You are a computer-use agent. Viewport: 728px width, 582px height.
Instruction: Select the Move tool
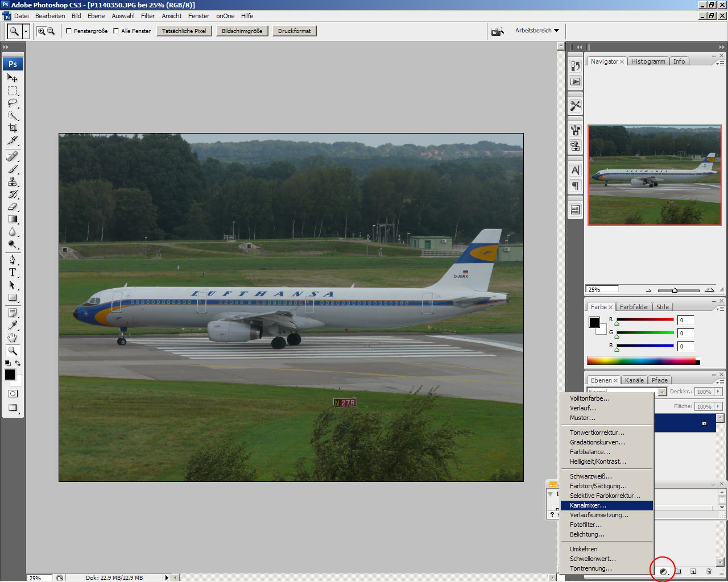[13, 78]
